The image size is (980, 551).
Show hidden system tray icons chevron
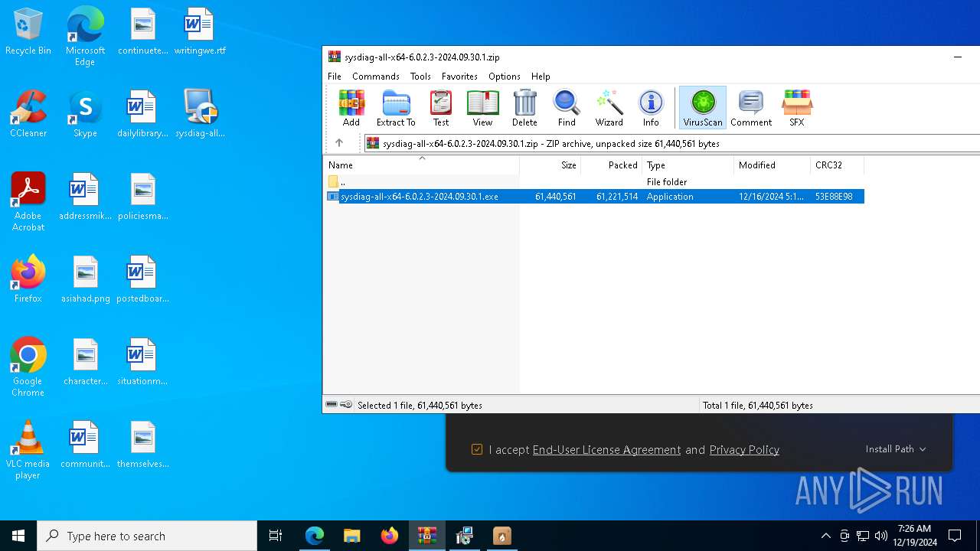[825, 536]
